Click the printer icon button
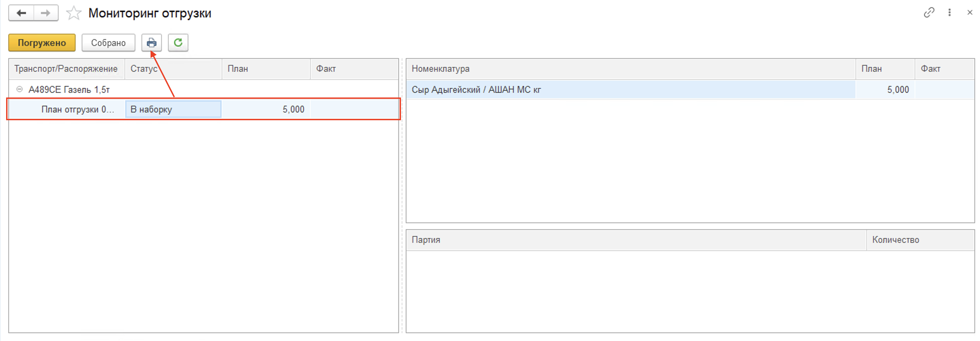The height and width of the screenshot is (341, 980). [x=152, y=42]
